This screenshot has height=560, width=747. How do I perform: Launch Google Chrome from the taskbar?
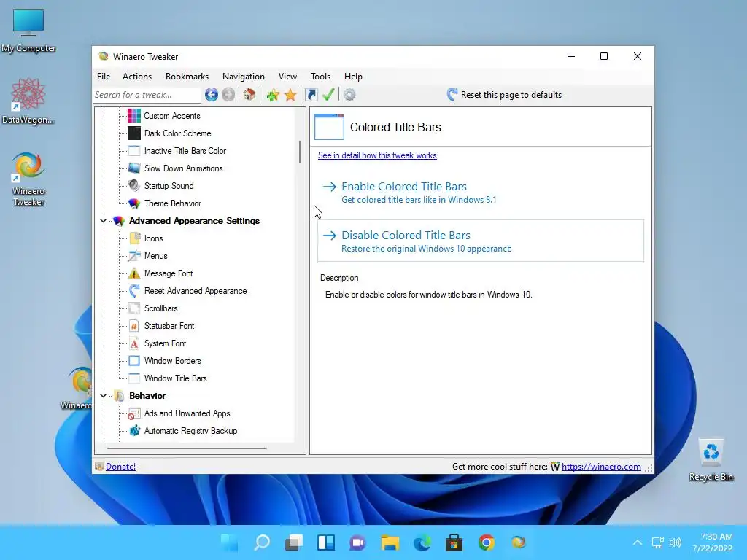[487, 542]
